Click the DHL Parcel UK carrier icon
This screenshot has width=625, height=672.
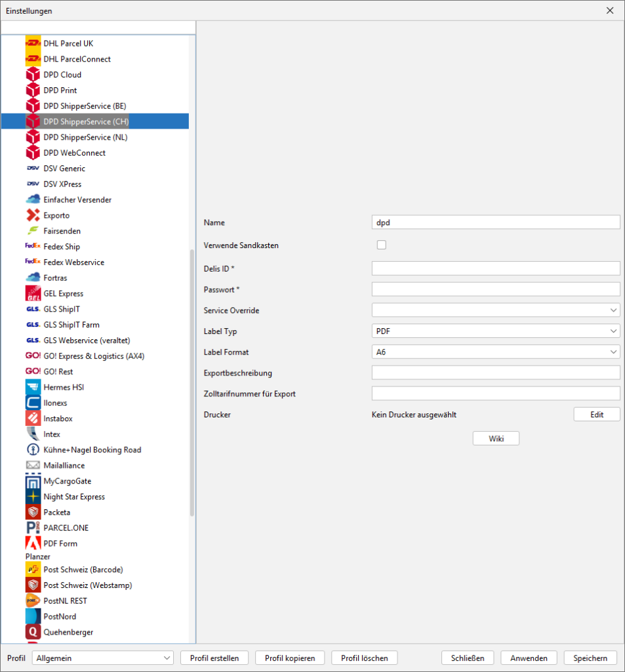pyautogui.click(x=33, y=43)
